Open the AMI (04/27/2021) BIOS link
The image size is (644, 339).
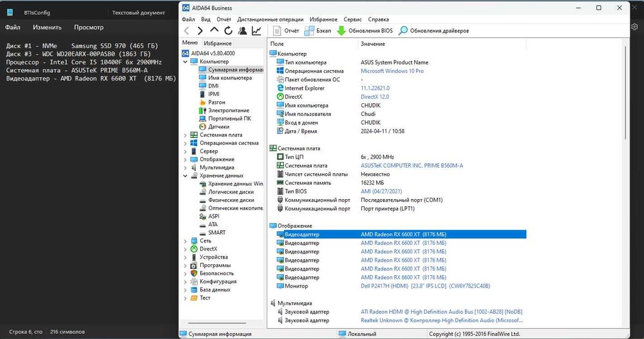[x=381, y=191]
